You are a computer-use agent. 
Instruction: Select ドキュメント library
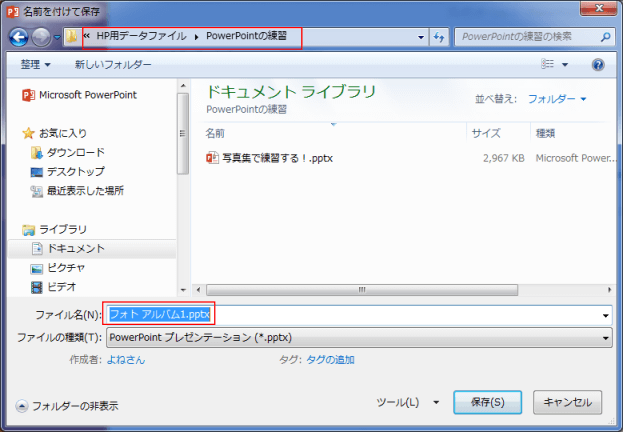pos(92,248)
